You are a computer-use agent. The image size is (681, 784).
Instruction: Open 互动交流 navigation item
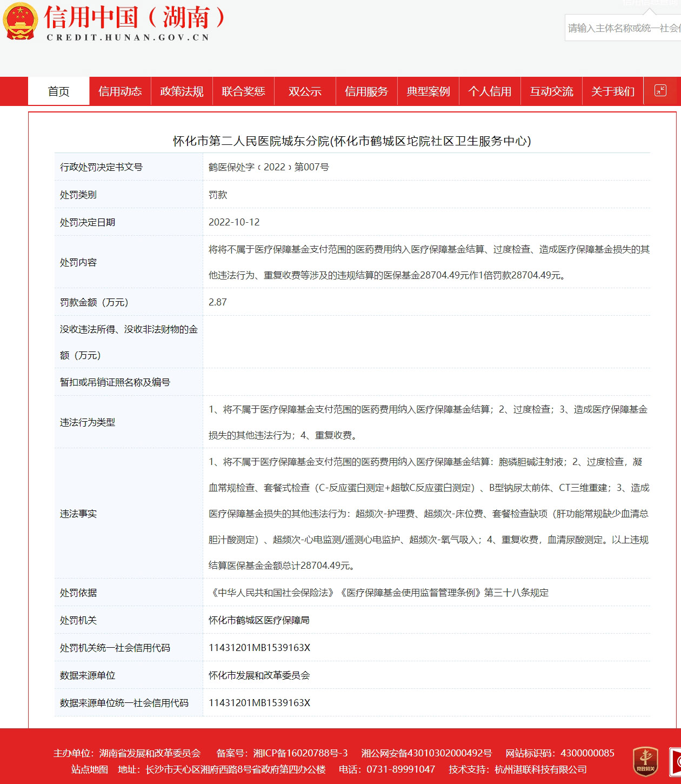point(551,91)
